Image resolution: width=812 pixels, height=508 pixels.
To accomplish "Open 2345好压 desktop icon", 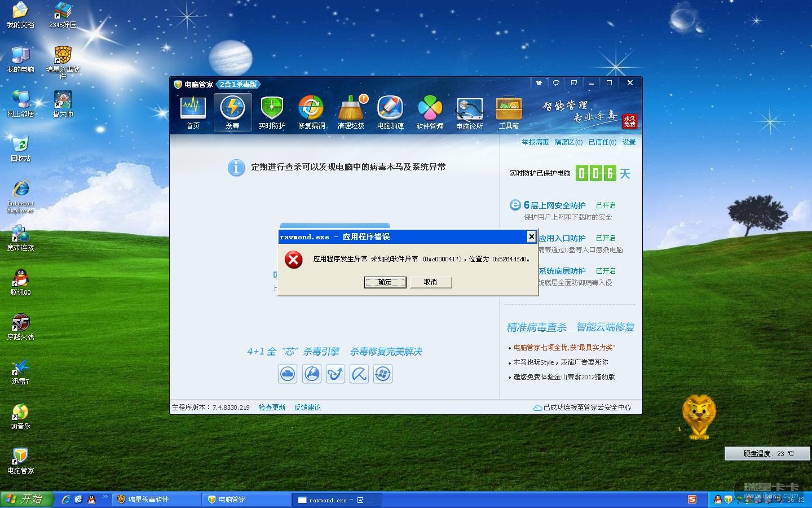I will [63, 15].
